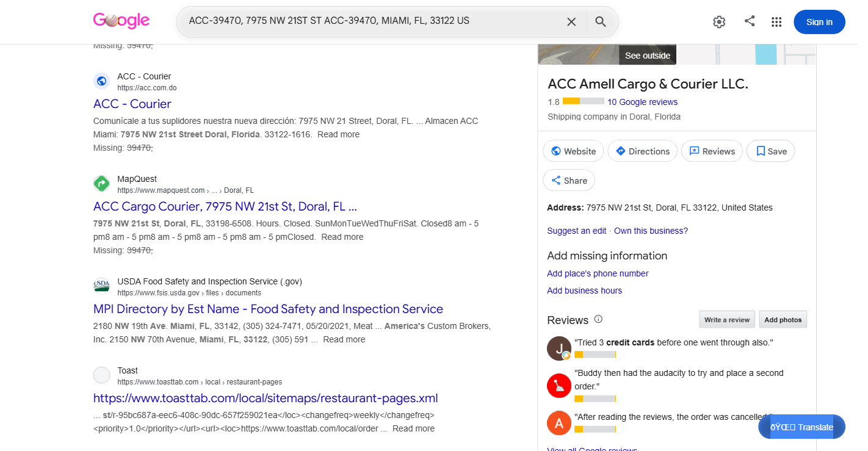Click Read more on Toast snippet
The height and width of the screenshot is (451, 868).
(x=414, y=428)
